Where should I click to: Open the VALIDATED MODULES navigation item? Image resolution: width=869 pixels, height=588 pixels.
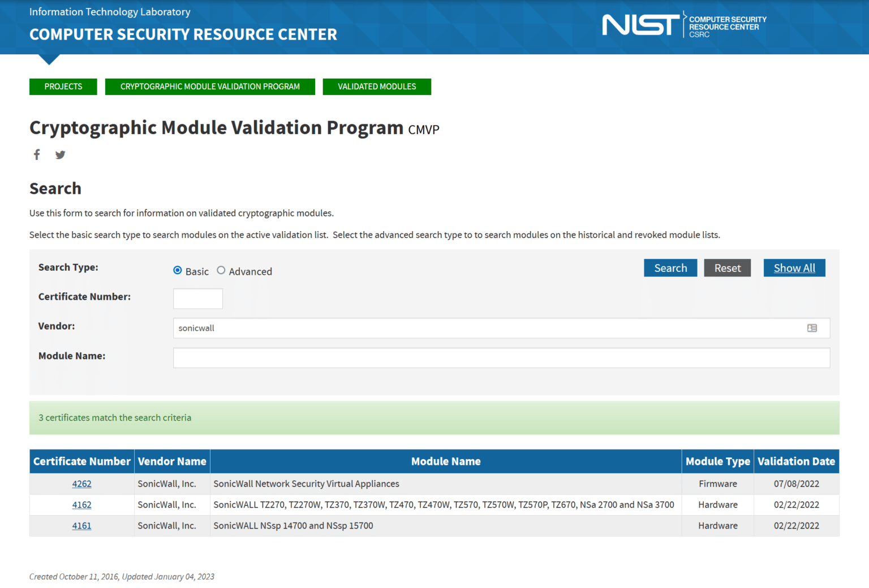(x=377, y=87)
